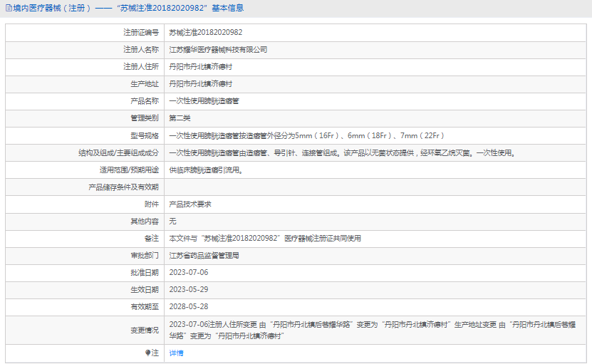Click the 生效日期 label
592x364 pixels.
click(145, 290)
